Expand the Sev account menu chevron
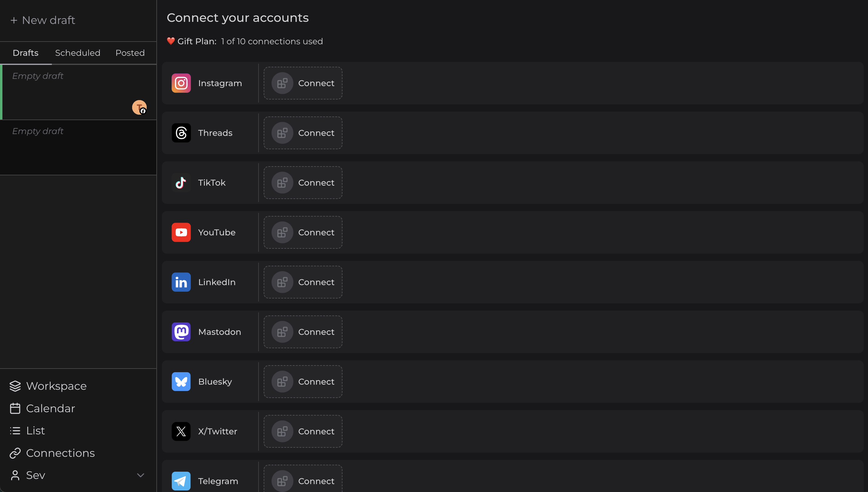 click(x=140, y=475)
